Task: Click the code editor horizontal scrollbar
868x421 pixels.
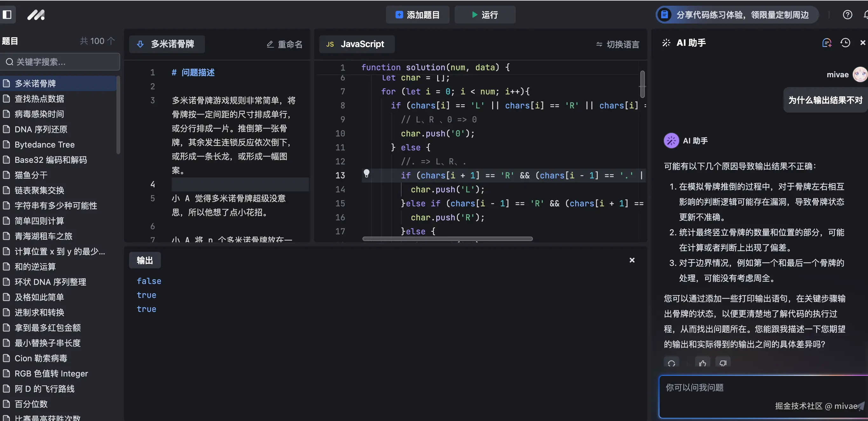Action: (447, 239)
